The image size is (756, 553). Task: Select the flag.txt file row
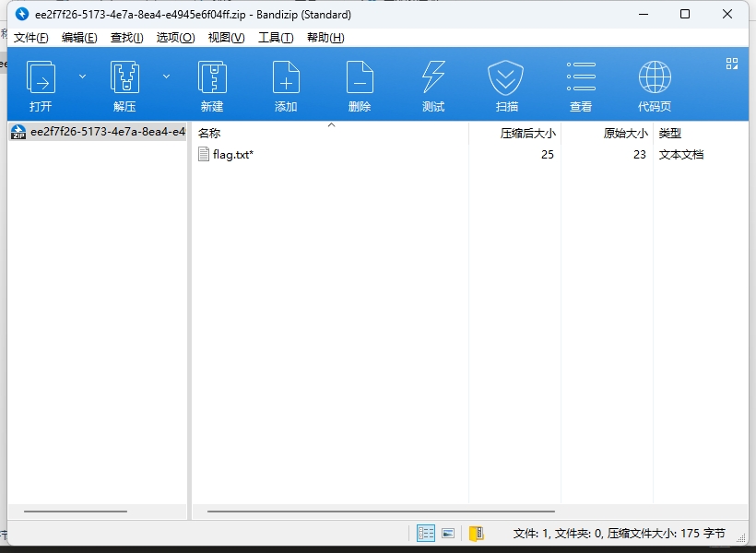[x=469, y=154]
